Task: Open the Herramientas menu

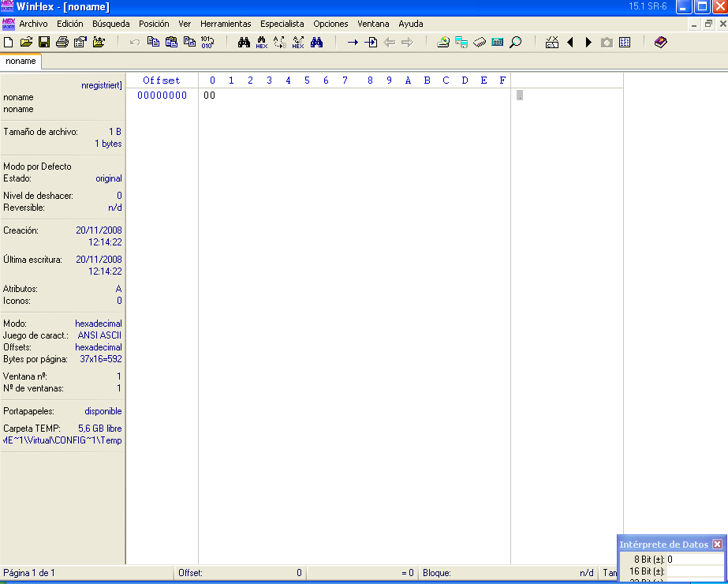Action: tap(226, 24)
